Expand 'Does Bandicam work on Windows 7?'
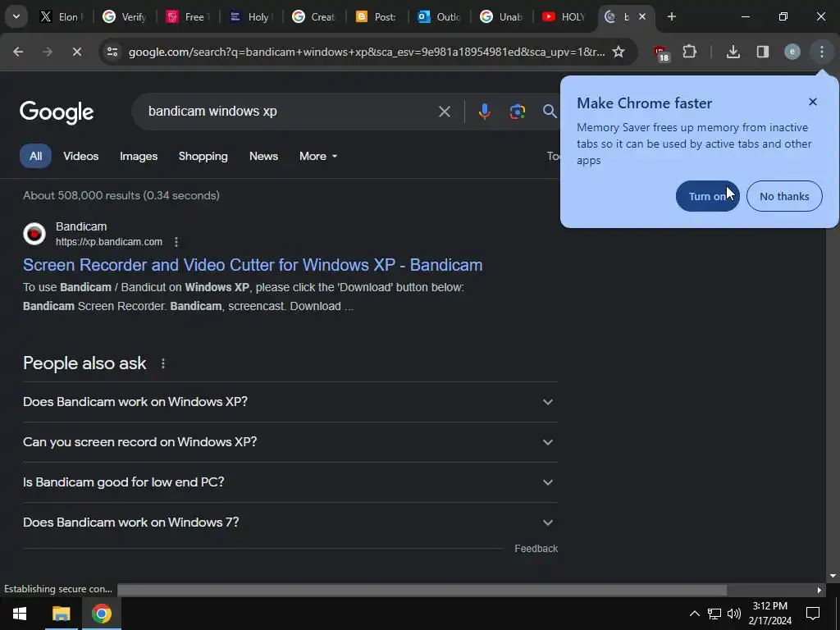Viewport: 840px width, 630px height. point(290,523)
